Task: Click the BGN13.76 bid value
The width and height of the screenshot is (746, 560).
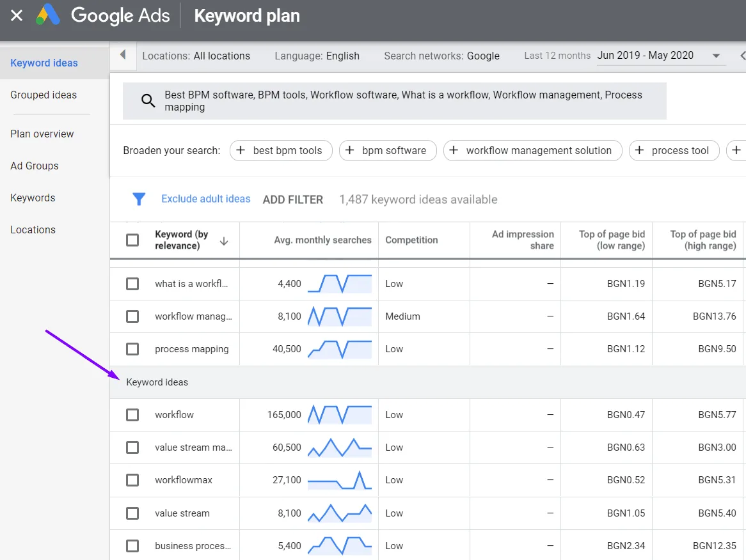Action: click(715, 316)
